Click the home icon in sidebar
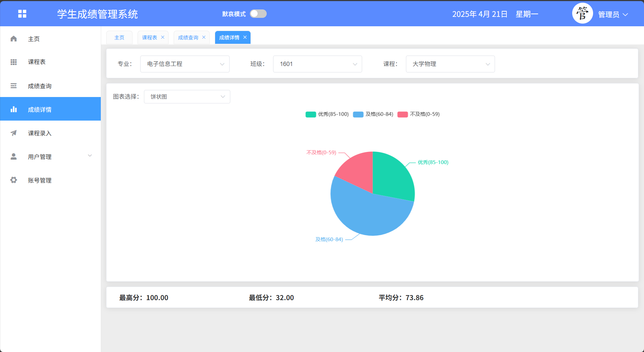Viewport: 644px width, 352px height. [x=13, y=39]
